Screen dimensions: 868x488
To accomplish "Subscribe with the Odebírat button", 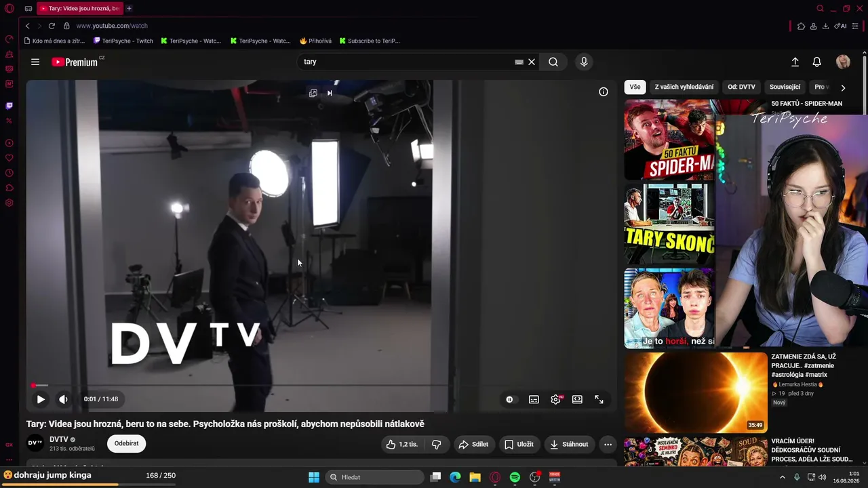I will pyautogui.click(x=126, y=444).
